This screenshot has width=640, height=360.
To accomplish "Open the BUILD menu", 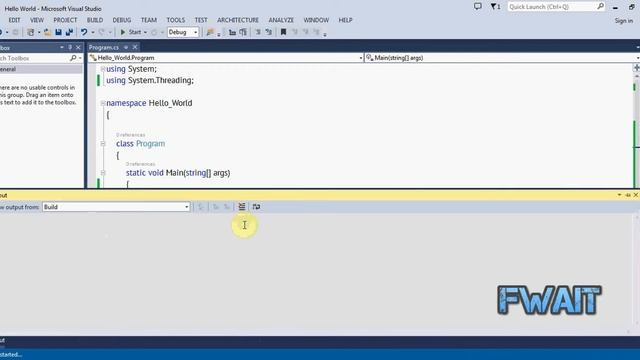I will click(x=95, y=20).
